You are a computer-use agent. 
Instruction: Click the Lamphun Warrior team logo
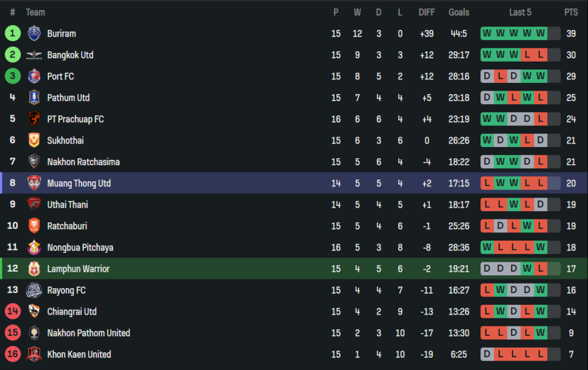[x=34, y=269]
